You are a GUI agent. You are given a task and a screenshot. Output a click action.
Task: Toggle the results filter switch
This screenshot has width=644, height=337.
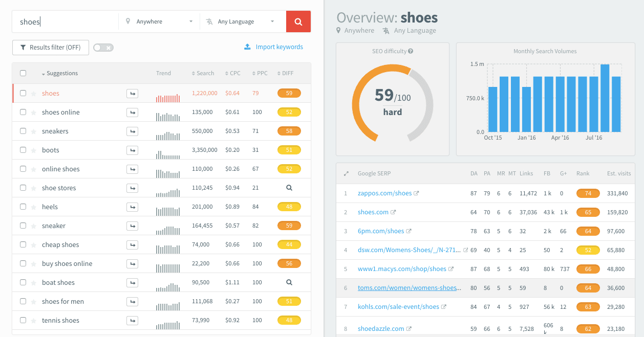pyautogui.click(x=103, y=48)
